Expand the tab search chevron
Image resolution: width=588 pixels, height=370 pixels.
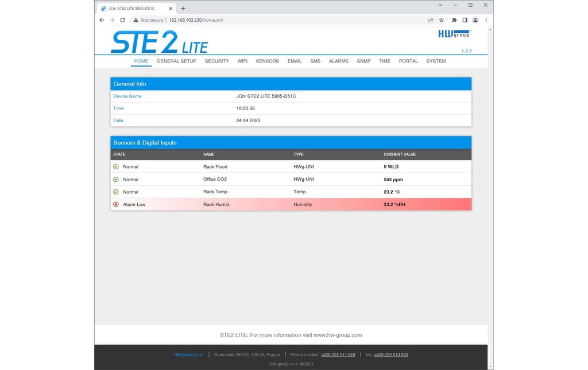click(x=440, y=5)
